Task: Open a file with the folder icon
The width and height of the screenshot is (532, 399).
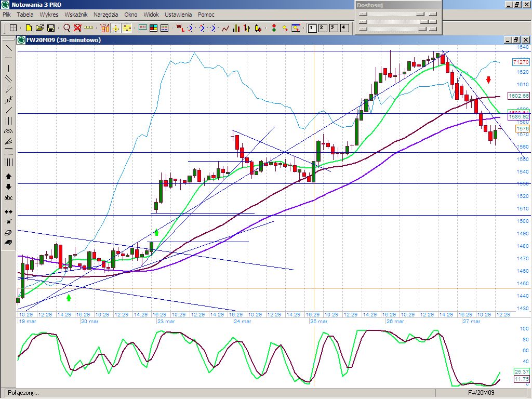Action: [39, 28]
